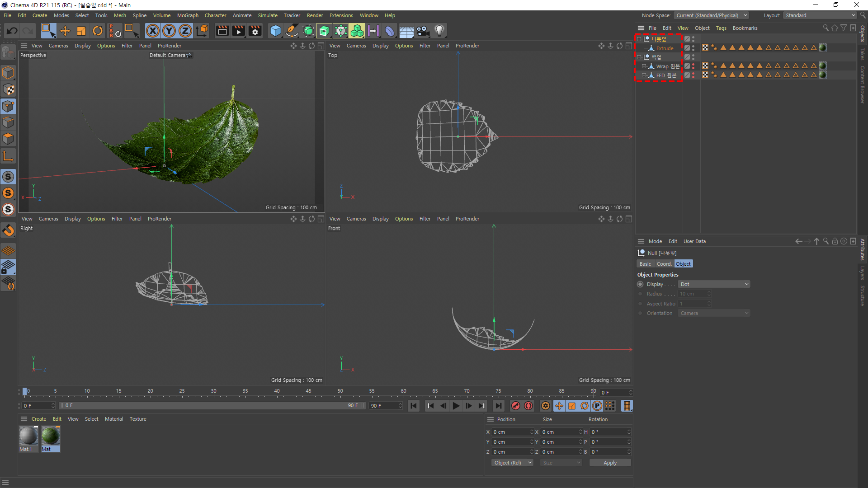
Task: Click the Camera object icon
Action: tap(423, 31)
